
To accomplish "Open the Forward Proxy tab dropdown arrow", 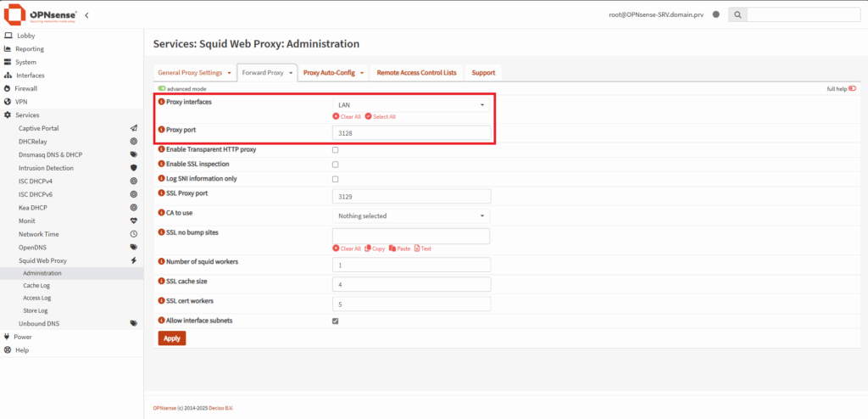I will tap(291, 73).
